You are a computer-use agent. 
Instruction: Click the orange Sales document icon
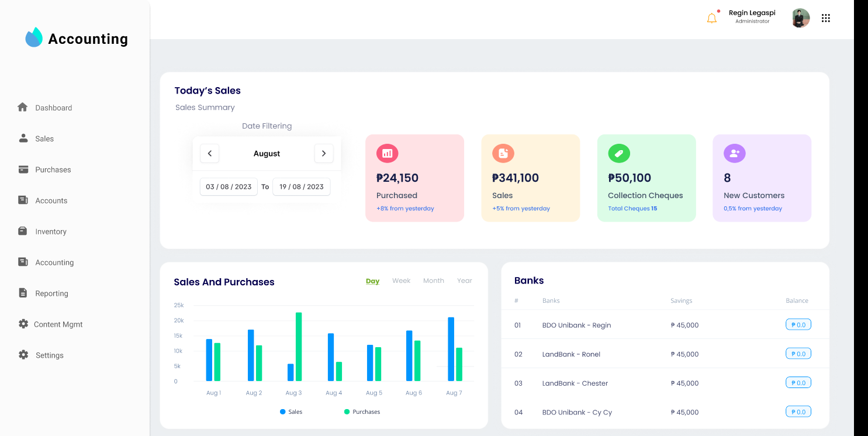click(x=503, y=154)
